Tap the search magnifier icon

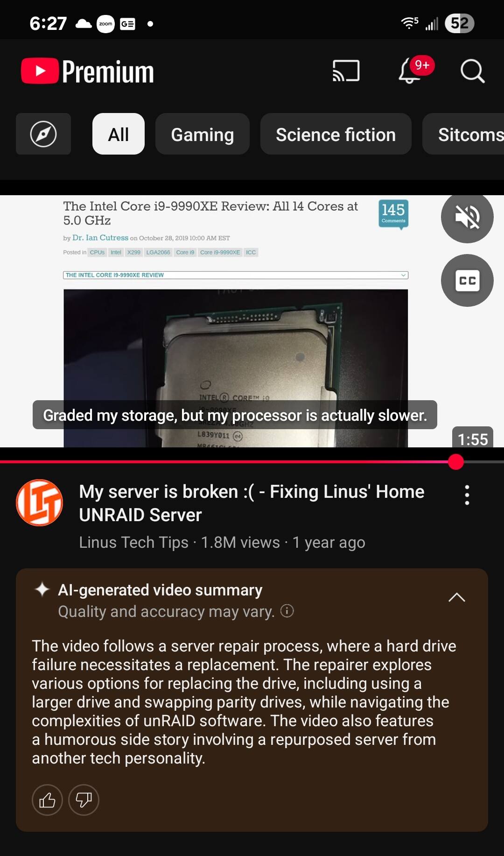tap(472, 71)
